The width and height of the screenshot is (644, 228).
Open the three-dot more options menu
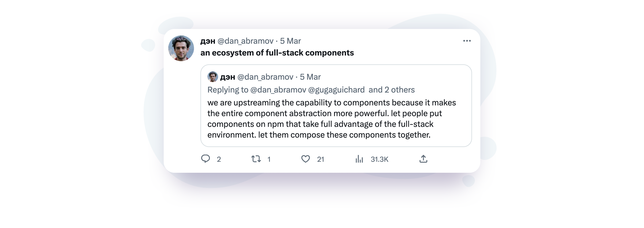click(x=467, y=41)
